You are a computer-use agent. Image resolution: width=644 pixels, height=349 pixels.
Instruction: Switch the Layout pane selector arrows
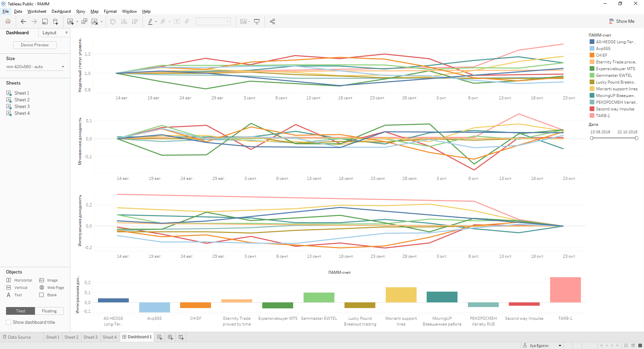tap(66, 33)
